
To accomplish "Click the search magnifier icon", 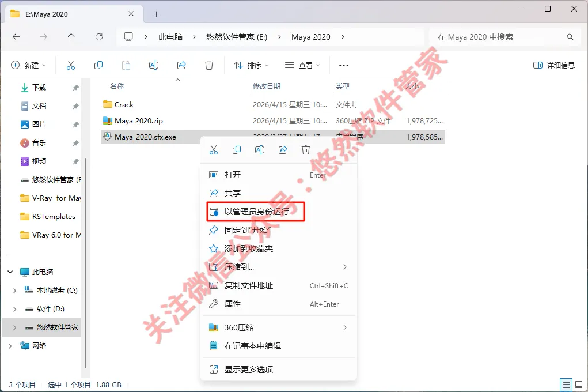I will coord(570,37).
